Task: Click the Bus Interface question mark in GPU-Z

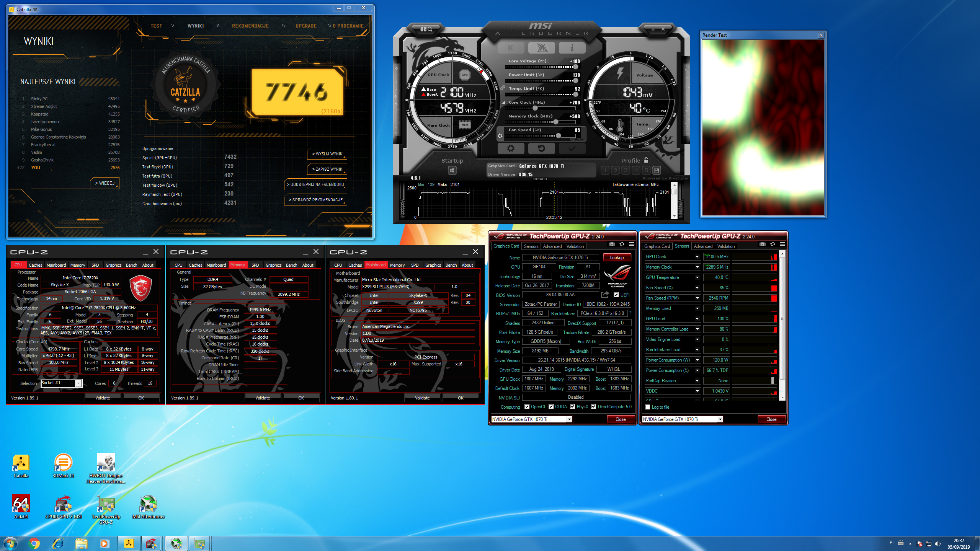Action: (x=630, y=313)
